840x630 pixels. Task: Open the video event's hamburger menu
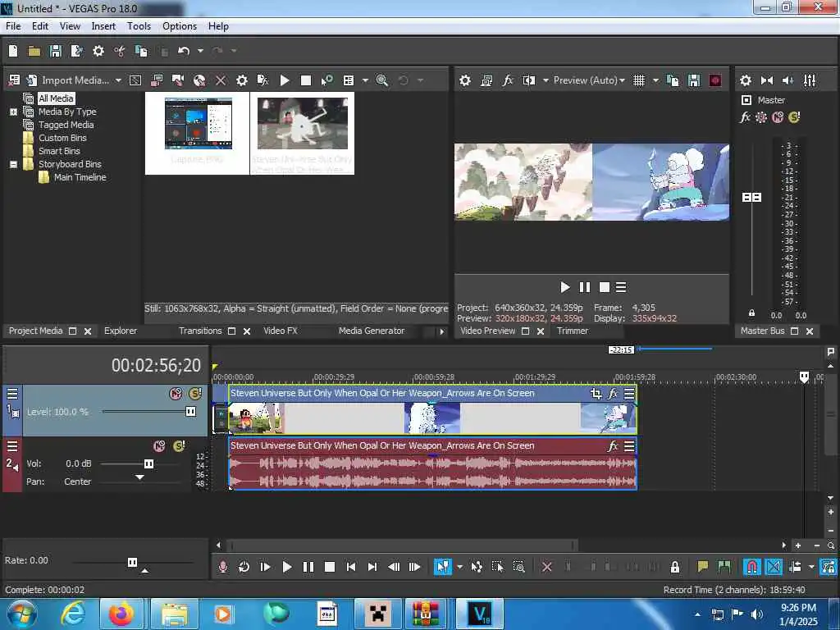[629, 394]
